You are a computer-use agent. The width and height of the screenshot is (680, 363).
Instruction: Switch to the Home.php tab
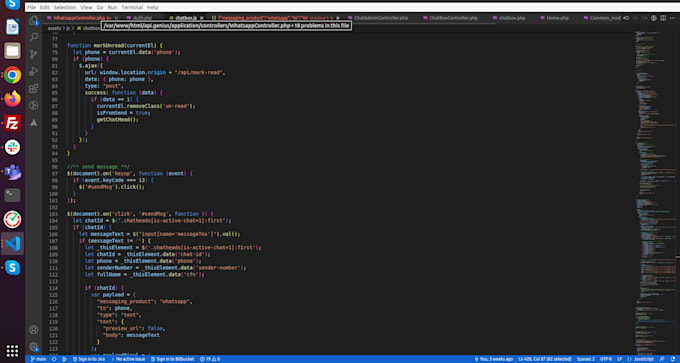pyautogui.click(x=557, y=18)
